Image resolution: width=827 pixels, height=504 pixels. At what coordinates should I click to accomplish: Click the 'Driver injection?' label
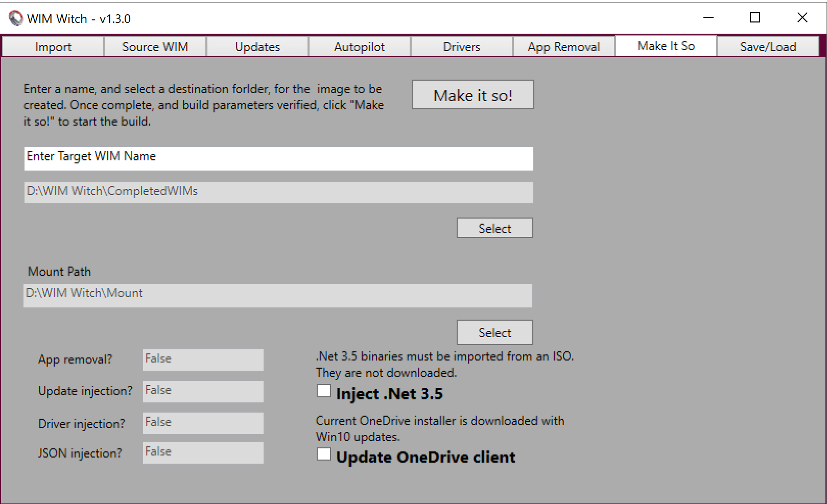82,424
